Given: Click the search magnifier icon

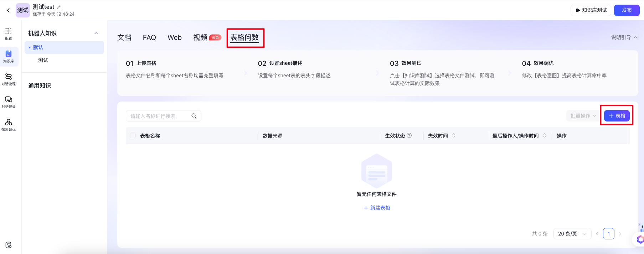Looking at the screenshot, I should click(x=194, y=116).
